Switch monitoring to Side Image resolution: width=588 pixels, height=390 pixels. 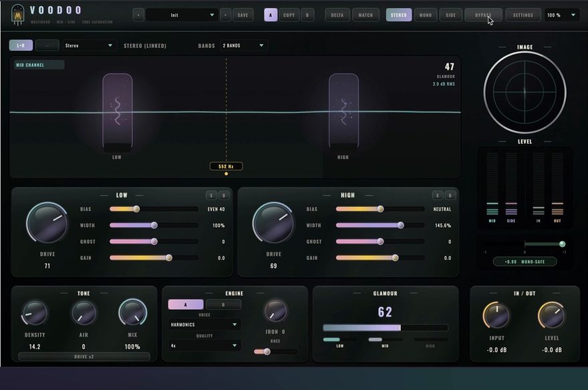(451, 15)
